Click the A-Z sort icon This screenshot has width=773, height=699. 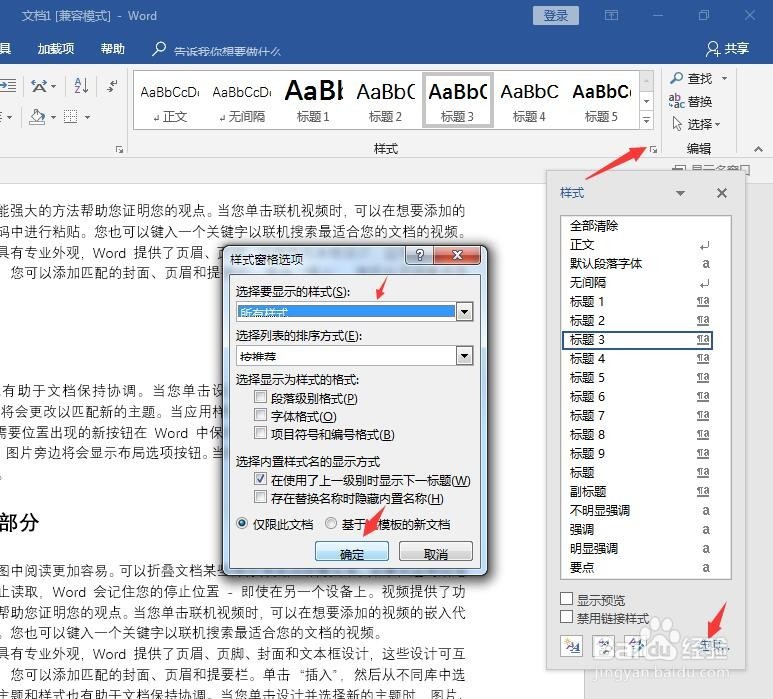click(x=81, y=86)
